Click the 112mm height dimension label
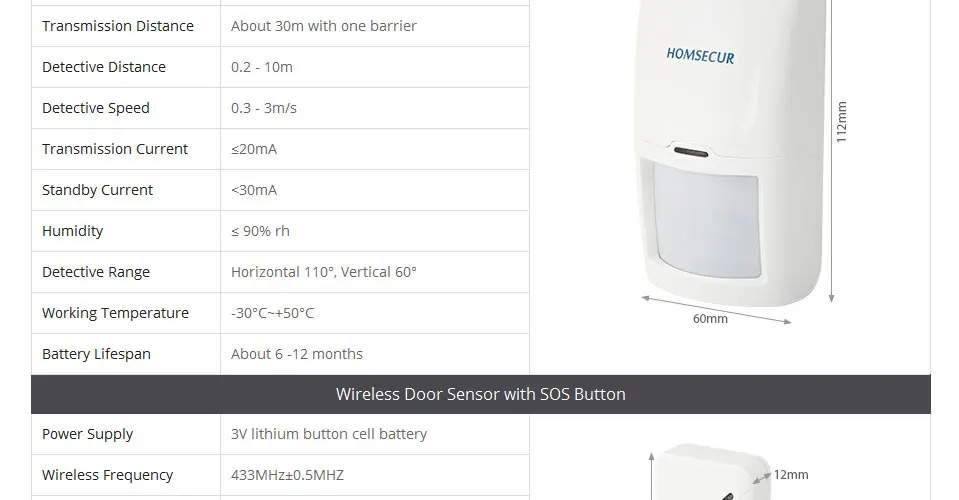The height and width of the screenshot is (500, 959). [842, 122]
